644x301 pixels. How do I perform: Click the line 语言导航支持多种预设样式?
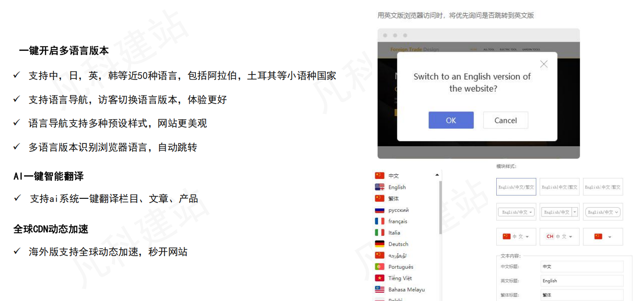(x=118, y=123)
